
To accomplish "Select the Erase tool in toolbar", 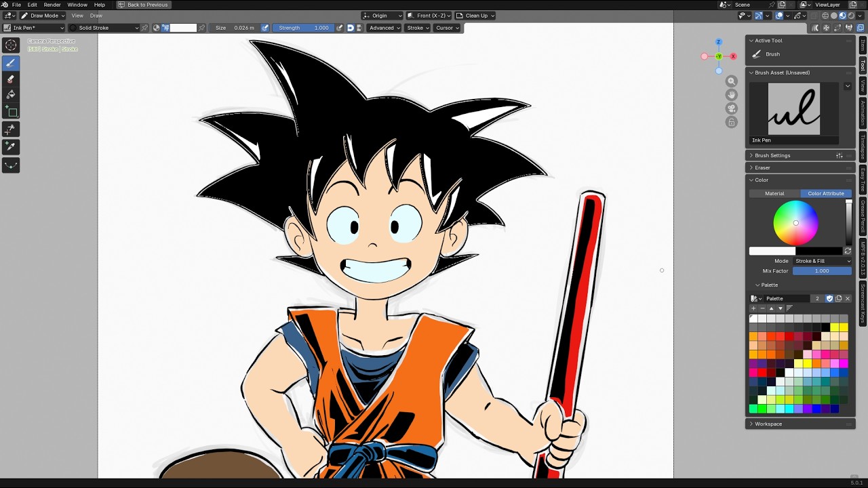I will tap(11, 79).
